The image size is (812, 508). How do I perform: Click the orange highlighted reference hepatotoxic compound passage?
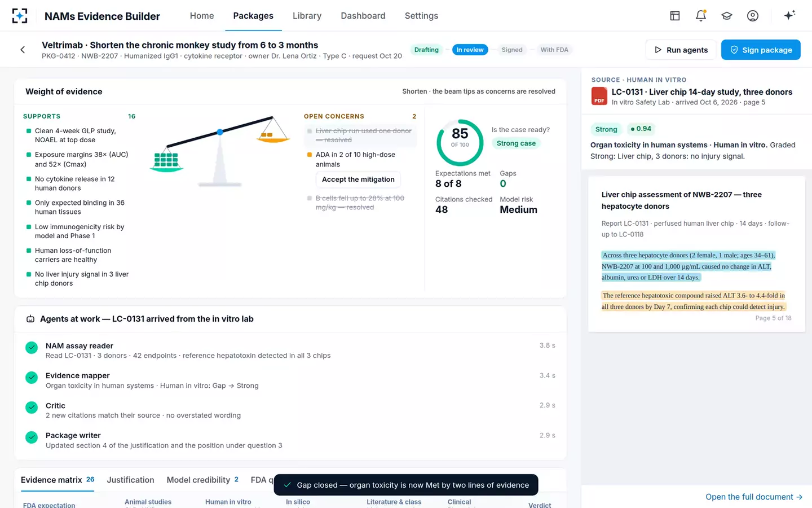pyautogui.click(x=694, y=301)
